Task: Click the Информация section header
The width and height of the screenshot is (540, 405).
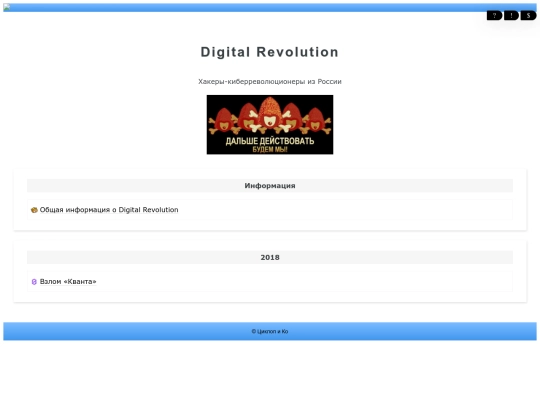Action: point(270,186)
